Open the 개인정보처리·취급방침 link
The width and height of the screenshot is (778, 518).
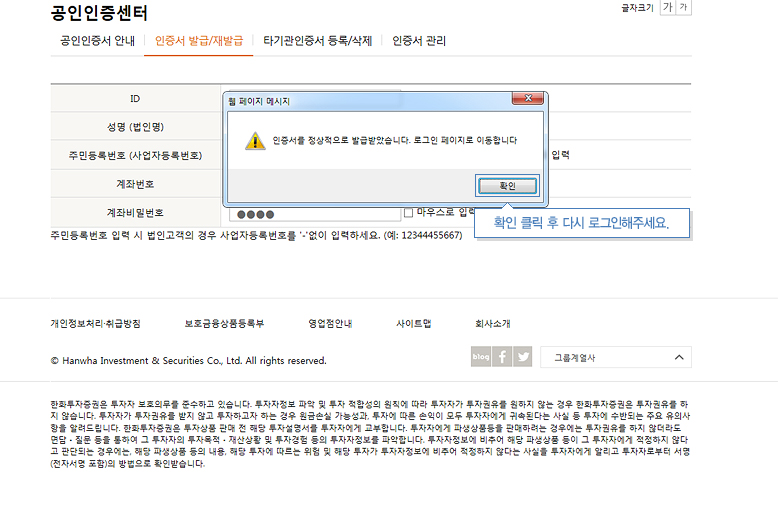point(96,324)
